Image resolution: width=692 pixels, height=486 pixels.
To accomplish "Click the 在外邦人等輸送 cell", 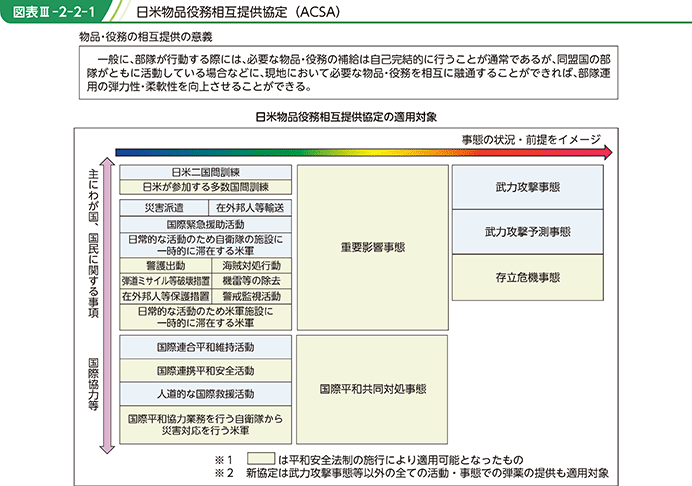I will point(250,207).
